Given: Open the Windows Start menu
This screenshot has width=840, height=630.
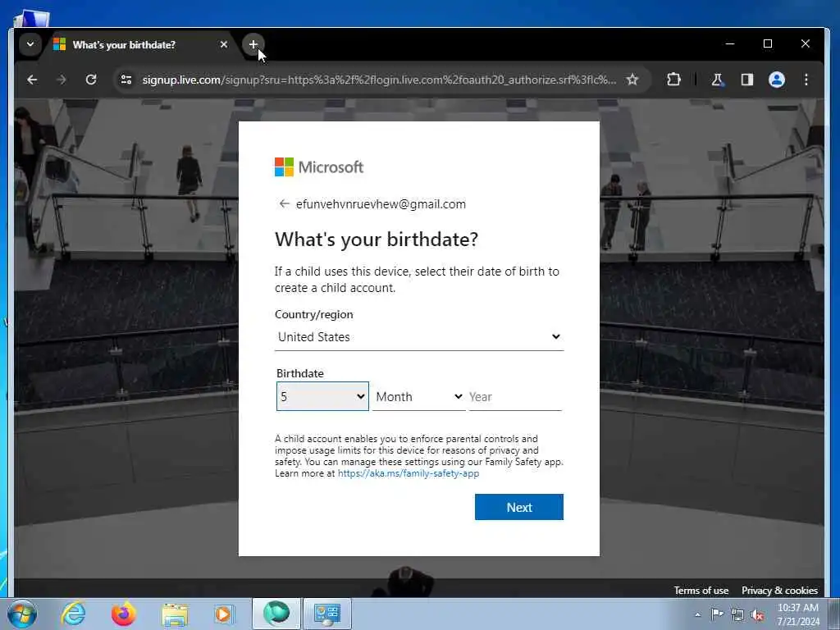Looking at the screenshot, I should [x=22, y=614].
